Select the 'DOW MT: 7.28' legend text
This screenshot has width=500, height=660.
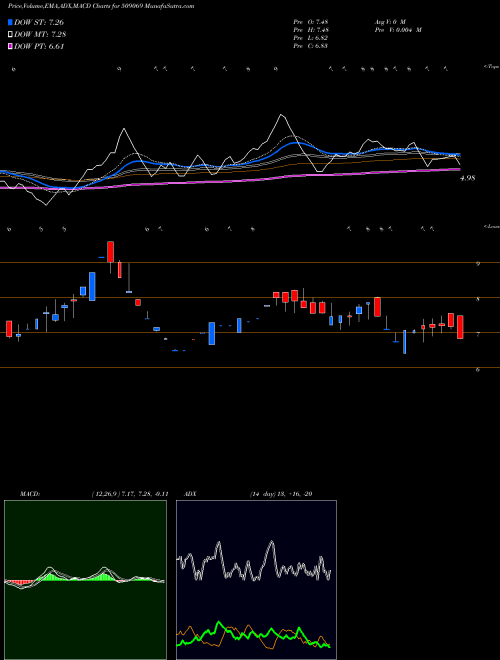[x=40, y=35]
